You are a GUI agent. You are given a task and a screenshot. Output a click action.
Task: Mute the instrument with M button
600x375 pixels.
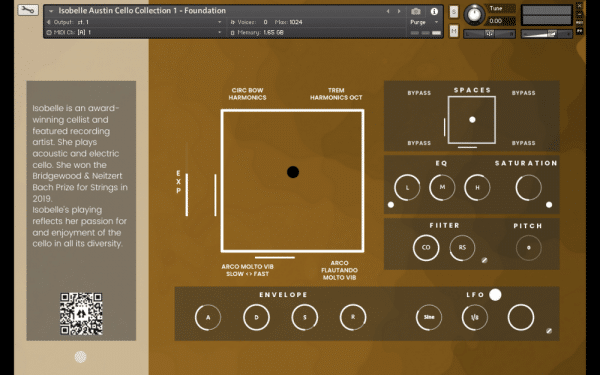[x=453, y=31]
